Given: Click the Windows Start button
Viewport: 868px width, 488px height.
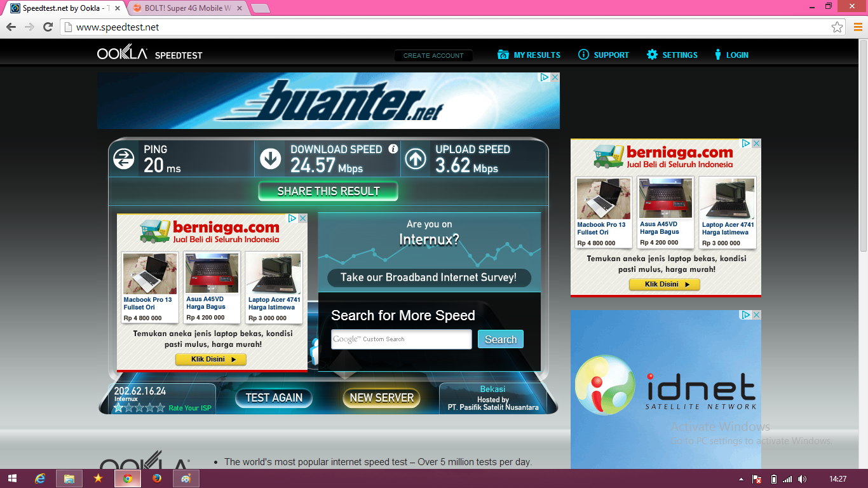Looking at the screenshot, I should click(x=13, y=478).
